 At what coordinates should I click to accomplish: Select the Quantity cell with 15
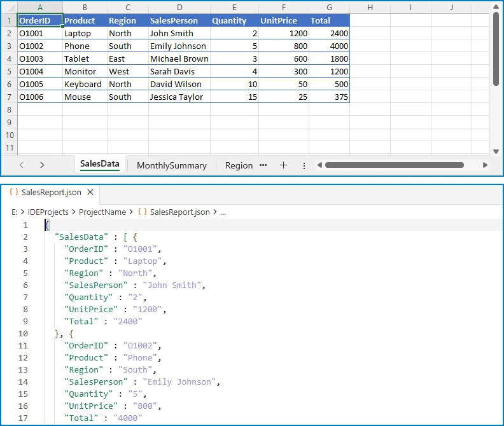(x=234, y=97)
